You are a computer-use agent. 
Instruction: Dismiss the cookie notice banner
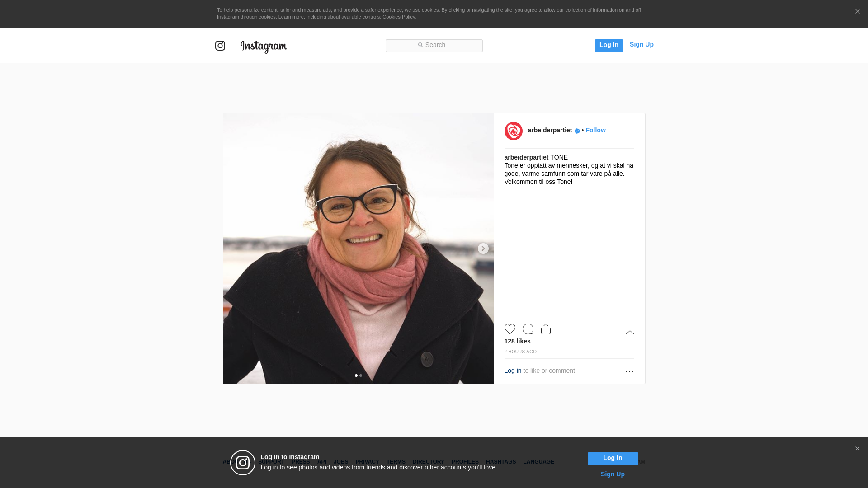pos(857,11)
